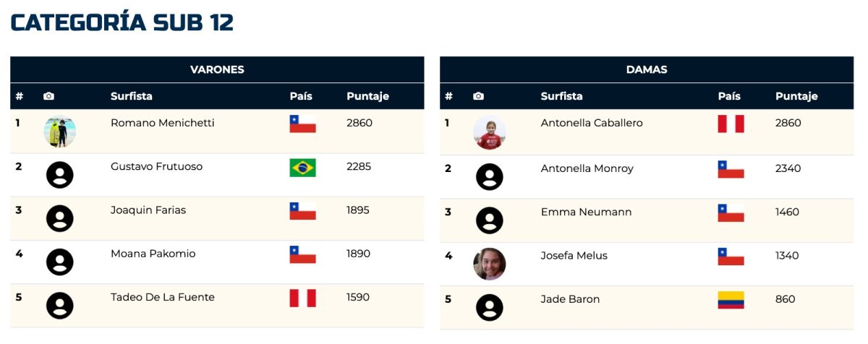Open Josefa Melus's profile photo
868x344 pixels.
coord(490,264)
